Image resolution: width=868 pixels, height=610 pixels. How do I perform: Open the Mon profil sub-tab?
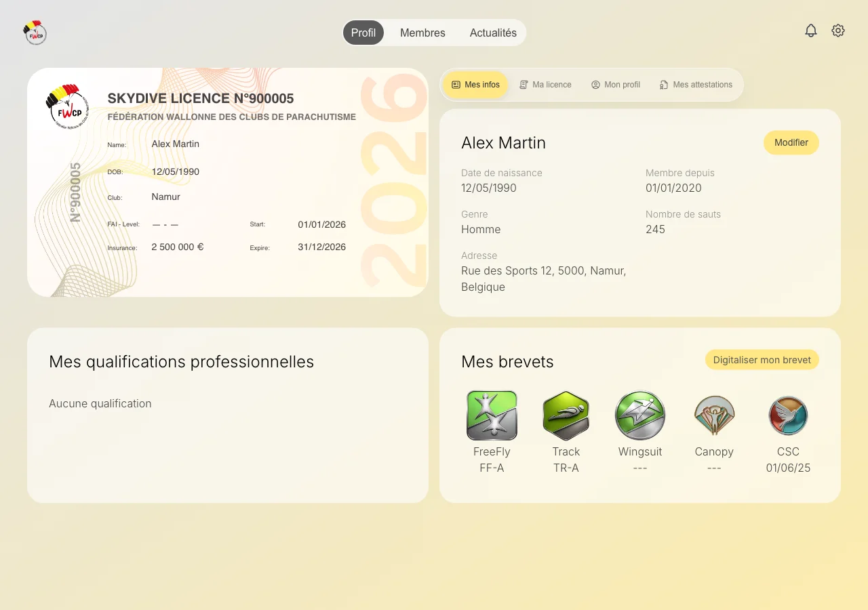(616, 85)
